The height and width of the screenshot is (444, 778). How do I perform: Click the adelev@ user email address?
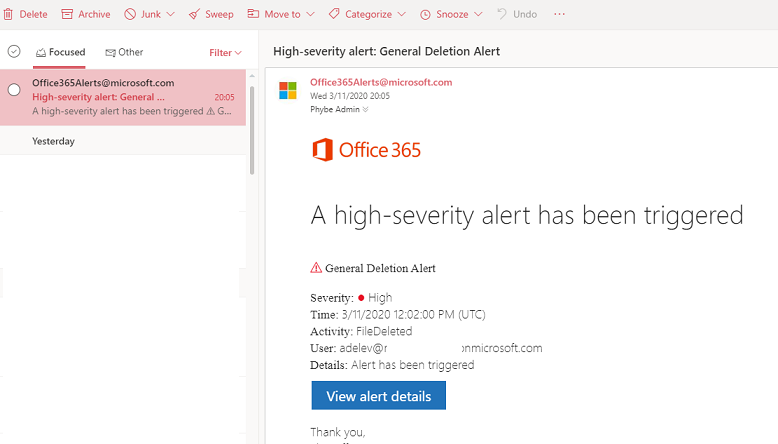(441, 348)
